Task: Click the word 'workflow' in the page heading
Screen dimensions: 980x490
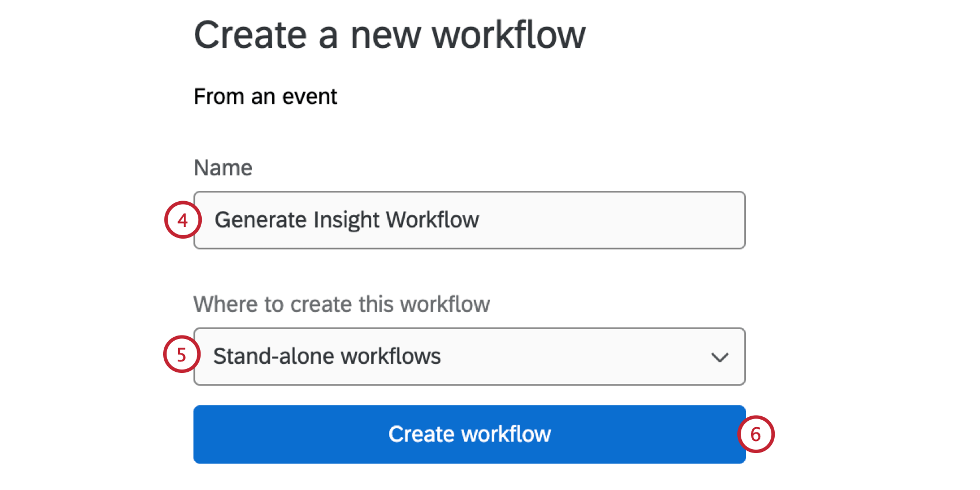Action: click(508, 35)
